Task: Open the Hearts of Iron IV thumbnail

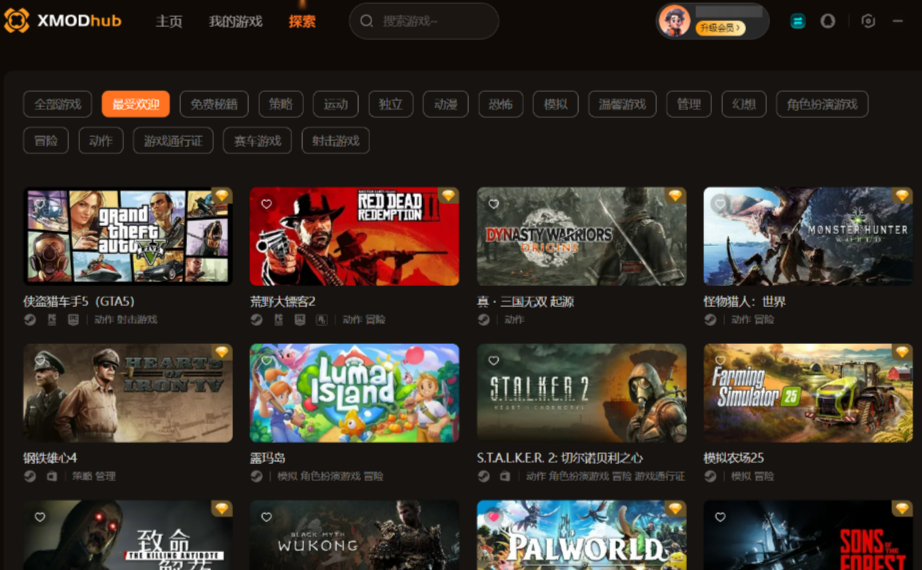Action: (x=128, y=393)
